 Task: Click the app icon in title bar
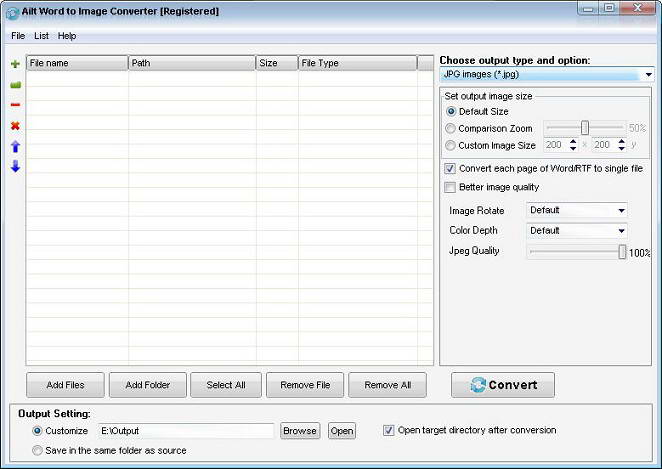(12, 11)
